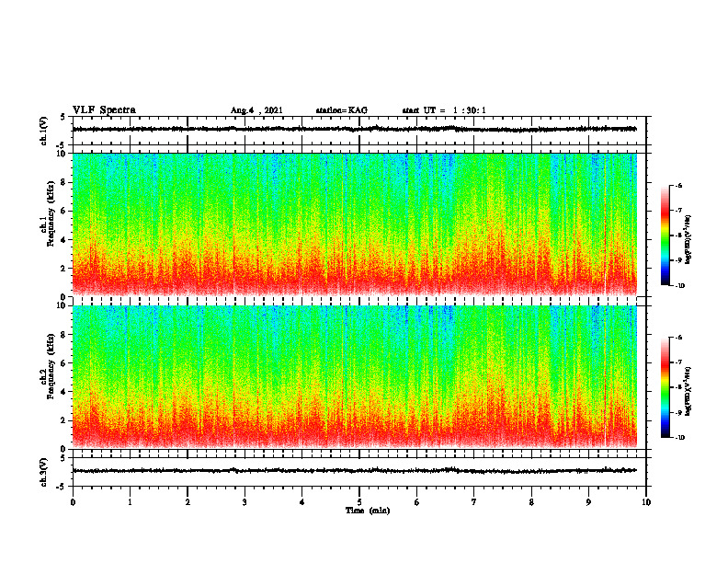
Task: Click the ch.1 color bar PSD label
Action: pos(688,240)
